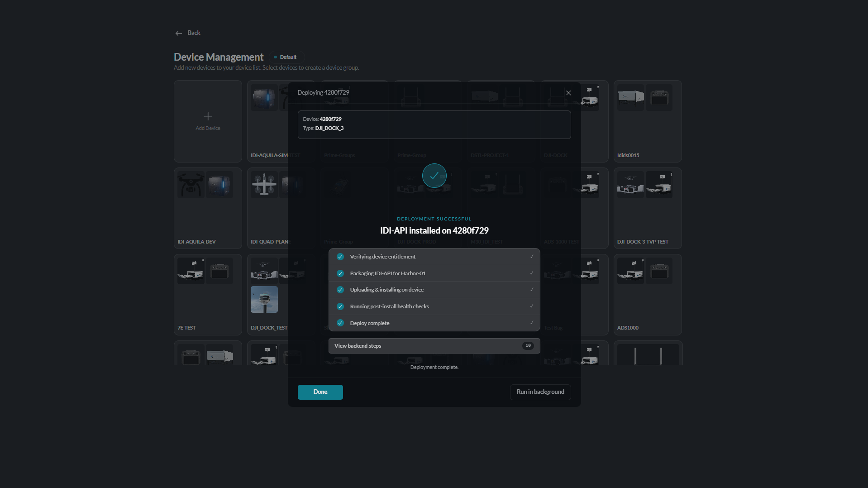The width and height of the screenshot is (868, 488).
Task: Click the control tower thumbnail in DJI_DOCK_TEST
Action: click(264, 300)
